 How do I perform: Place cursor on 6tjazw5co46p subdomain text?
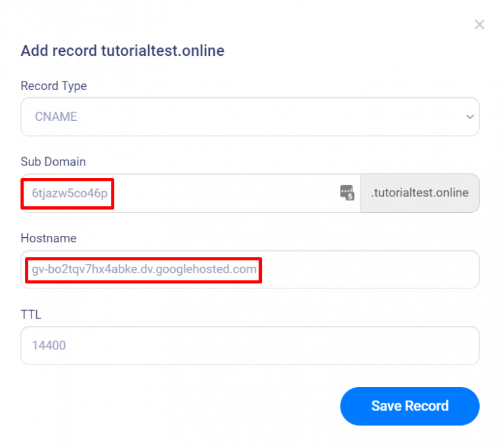coord(70,193)
